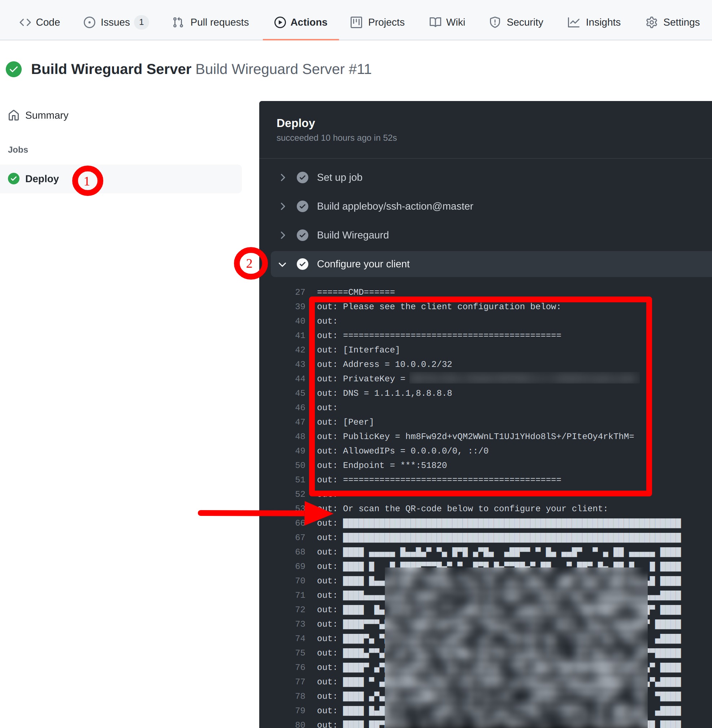Click the checkmark on Configure your client
Image resolution: width=712 pixels, height=728 pixels.
[302, 264]
